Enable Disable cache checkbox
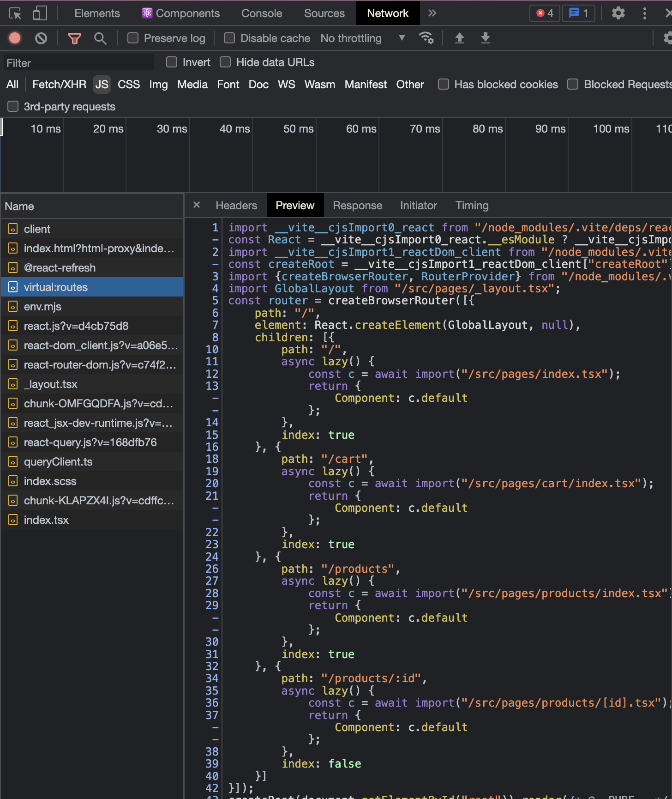The image size is (672, 799). click(x=229, y=38)
